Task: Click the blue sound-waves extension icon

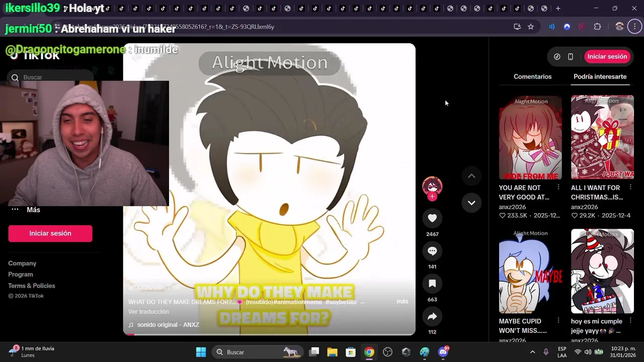Action: [x=552, y=27]
